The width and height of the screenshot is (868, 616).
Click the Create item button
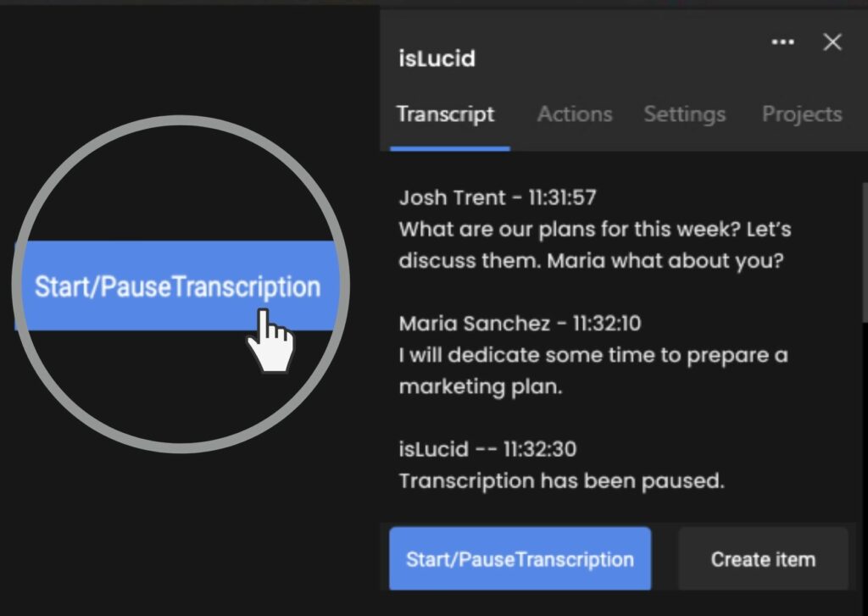pyautogui.click(x=763, y=559)
